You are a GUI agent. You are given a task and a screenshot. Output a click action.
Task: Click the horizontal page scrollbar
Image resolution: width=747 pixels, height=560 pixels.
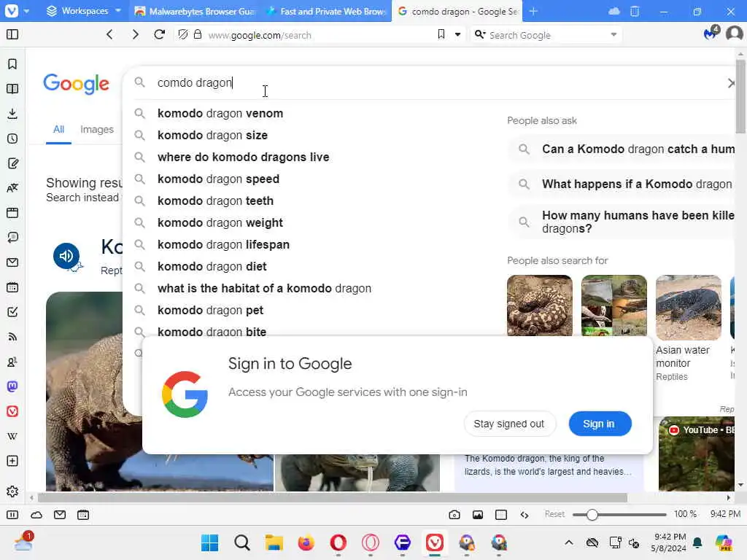[x=333, y=497]
